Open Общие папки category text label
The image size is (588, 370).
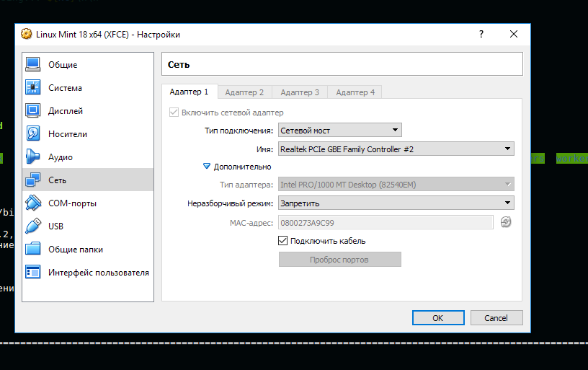click(x=76, y=250)
